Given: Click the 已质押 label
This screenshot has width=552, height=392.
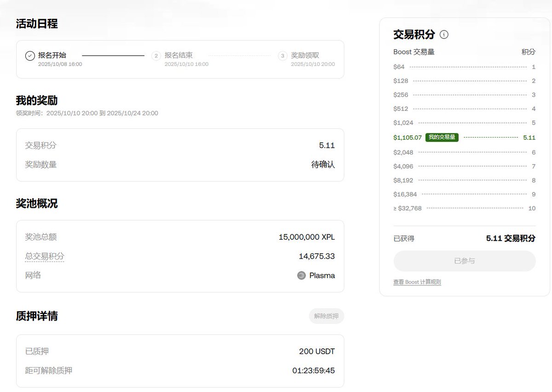Looking at the screenshot, I should 37,352.
